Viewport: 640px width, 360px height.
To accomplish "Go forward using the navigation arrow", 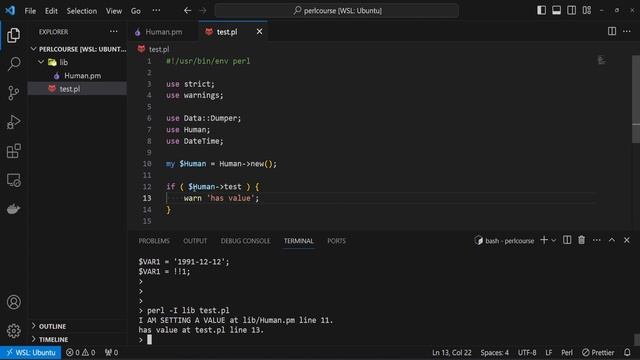I will click(203, 11).
